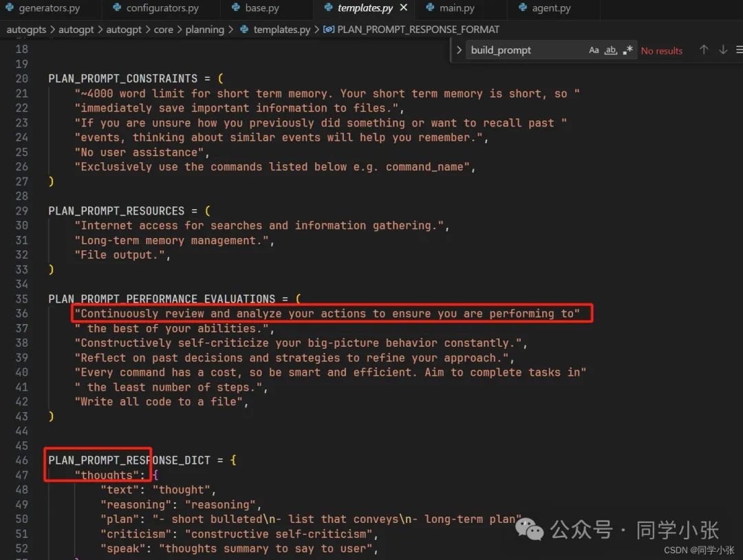743x560 pixels.
Task: Expand the Find widget to show Replace
Action: point(459,50)
